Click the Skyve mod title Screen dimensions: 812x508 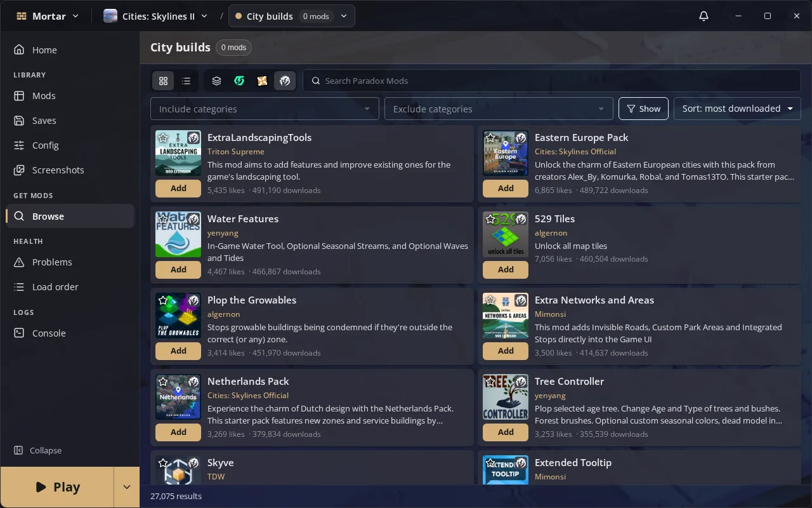221,462
